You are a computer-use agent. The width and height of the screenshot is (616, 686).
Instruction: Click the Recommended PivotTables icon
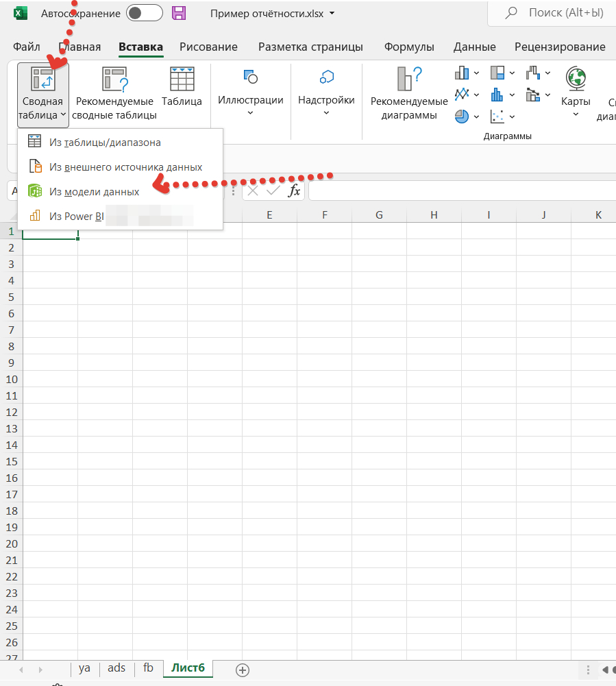[x=114, y=79]
